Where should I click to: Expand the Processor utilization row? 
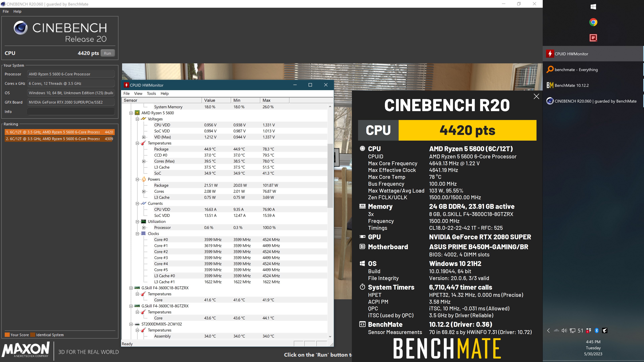click(x=144, y=228)
